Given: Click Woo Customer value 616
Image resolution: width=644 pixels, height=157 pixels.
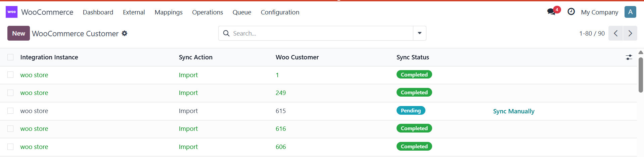Looking at the screenshot, I should 281,128.
